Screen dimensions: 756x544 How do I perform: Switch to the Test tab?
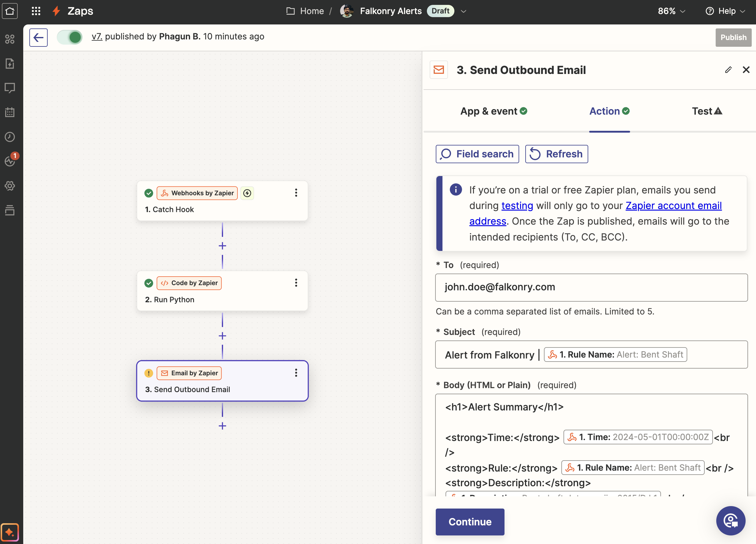707,111
